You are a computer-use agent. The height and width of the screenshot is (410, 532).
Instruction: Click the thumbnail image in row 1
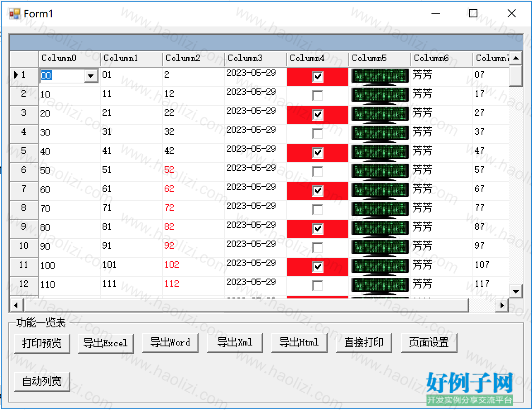[380, 76]
